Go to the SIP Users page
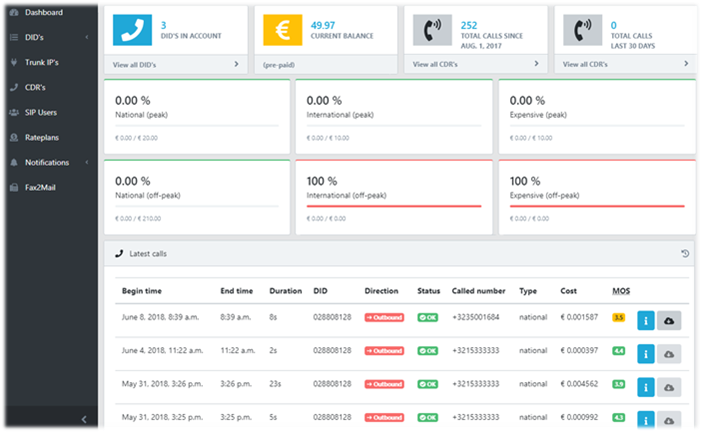Viewport: 702px width, 432px height. [40, 112]
